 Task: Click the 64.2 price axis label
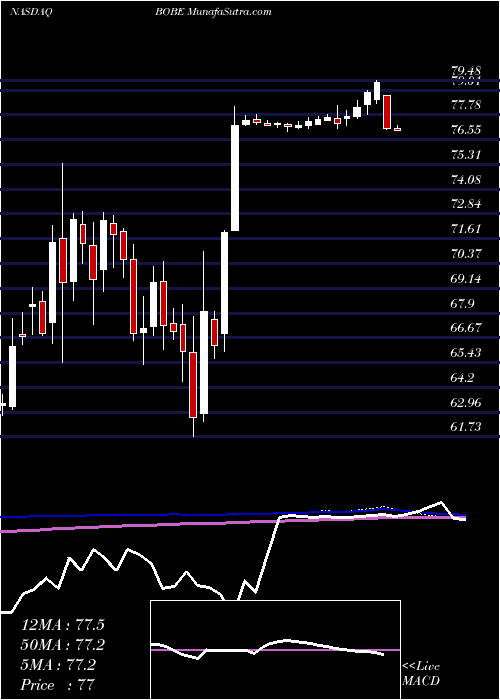click(x=462, y=378)
